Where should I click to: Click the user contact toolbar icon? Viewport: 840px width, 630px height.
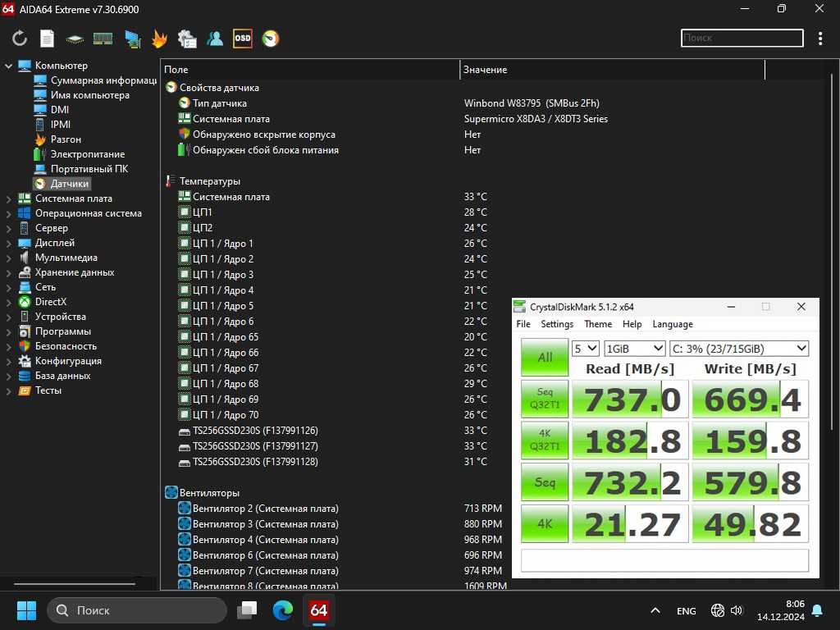click(x=215, y=38)
